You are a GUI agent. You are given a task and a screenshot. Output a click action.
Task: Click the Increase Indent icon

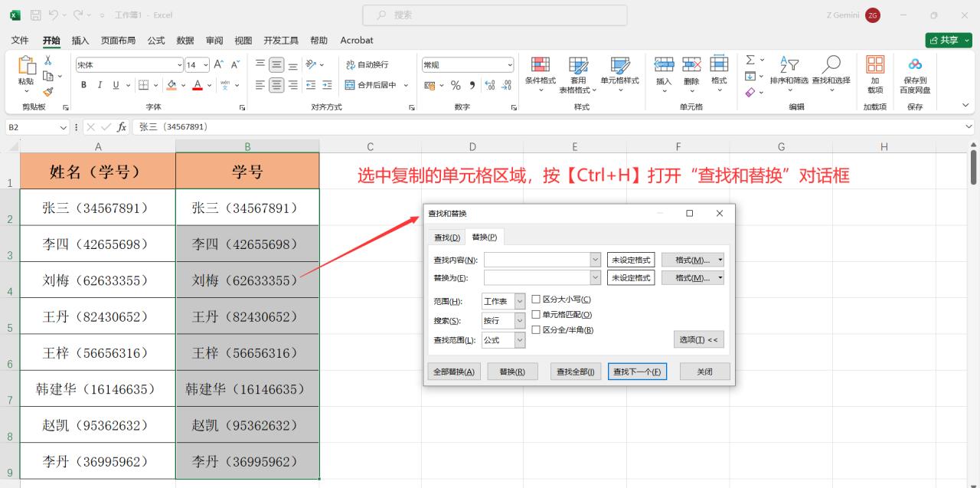327,85
